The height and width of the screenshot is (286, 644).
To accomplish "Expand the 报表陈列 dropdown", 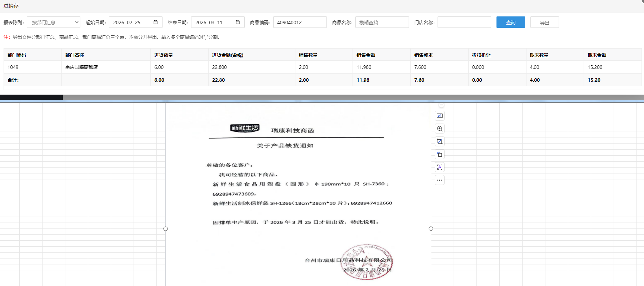I will pyautogui.click(x=54, y=22).
